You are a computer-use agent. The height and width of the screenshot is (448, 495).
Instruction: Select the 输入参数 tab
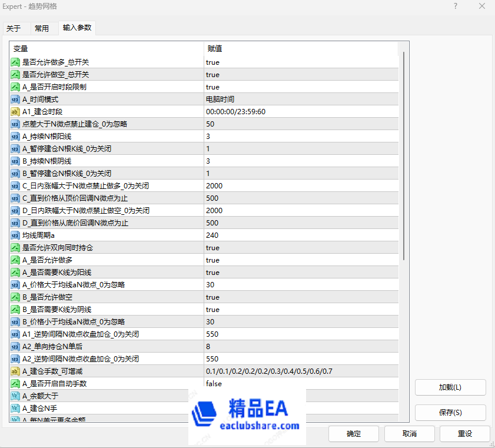click(x=77, y=28)
